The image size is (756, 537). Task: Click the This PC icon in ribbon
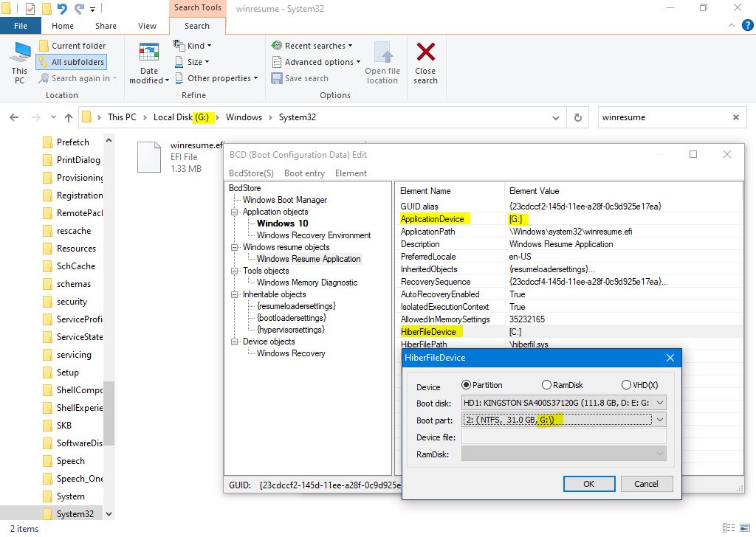[x=20, y=55]
